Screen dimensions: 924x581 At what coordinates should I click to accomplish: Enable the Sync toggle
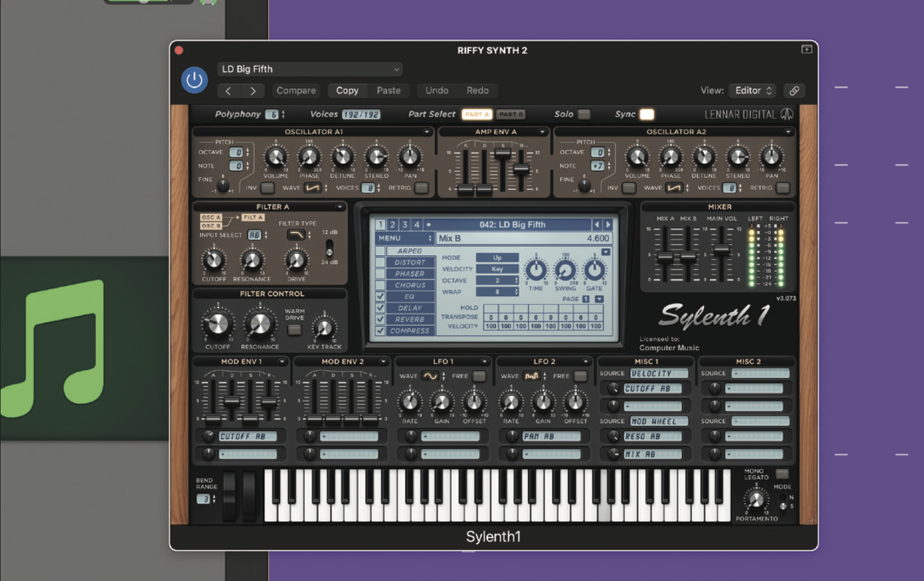645,113
